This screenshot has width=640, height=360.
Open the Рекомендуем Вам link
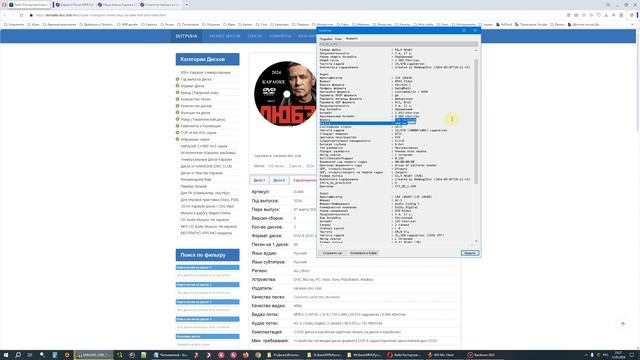(196, 180)
